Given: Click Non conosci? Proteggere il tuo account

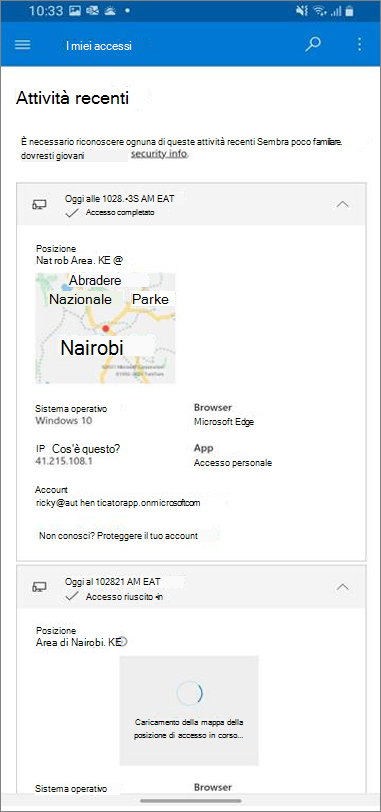Looking at the screenshot, I should pyautogui.click(x=119, y=536).
